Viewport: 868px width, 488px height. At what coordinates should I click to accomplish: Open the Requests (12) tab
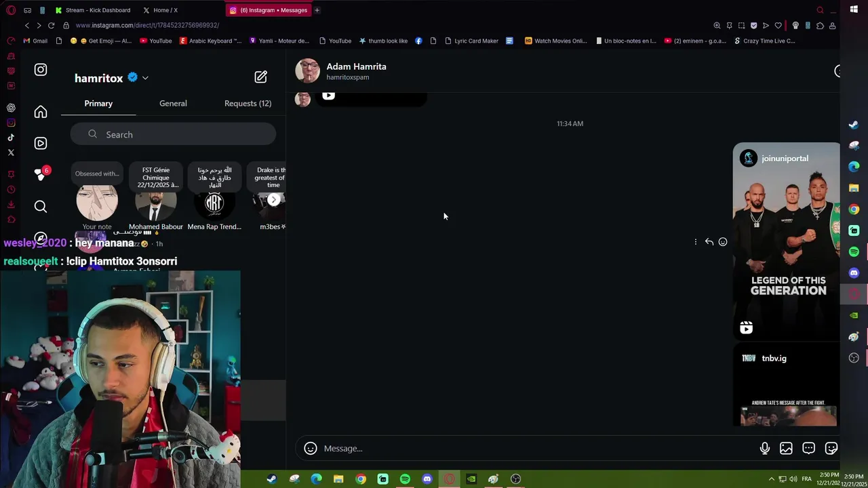pos(248,103)
